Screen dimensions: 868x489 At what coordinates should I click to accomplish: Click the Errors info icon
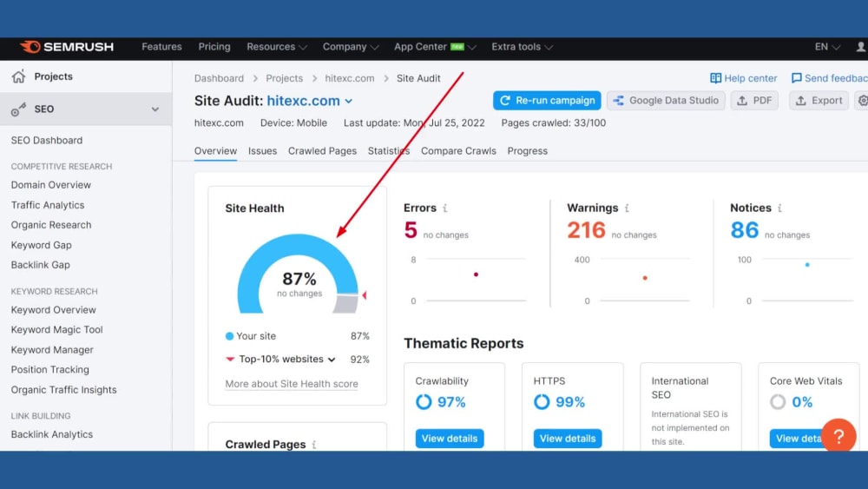(x=445, y=208)
